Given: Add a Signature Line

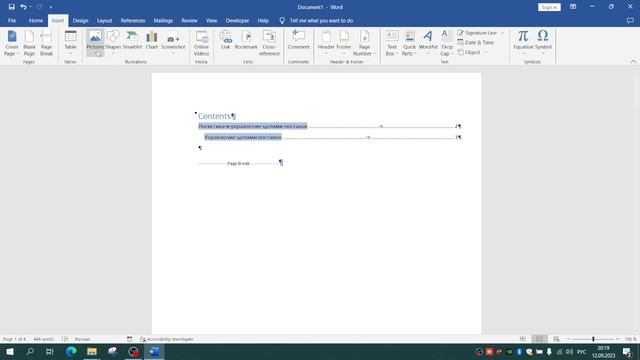Looking at the screenshot, I should coord(477,33).
